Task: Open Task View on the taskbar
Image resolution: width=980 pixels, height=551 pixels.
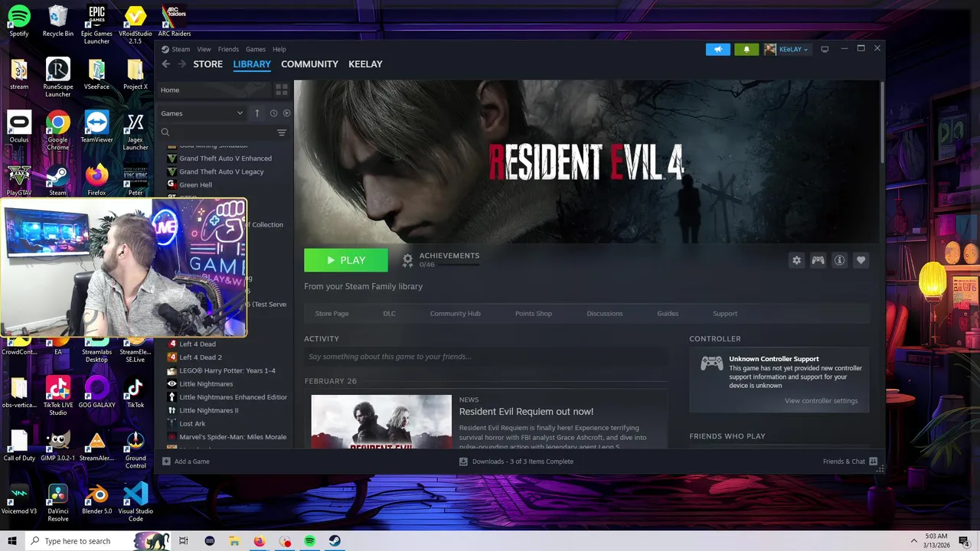Action: (x=183, y=541)
